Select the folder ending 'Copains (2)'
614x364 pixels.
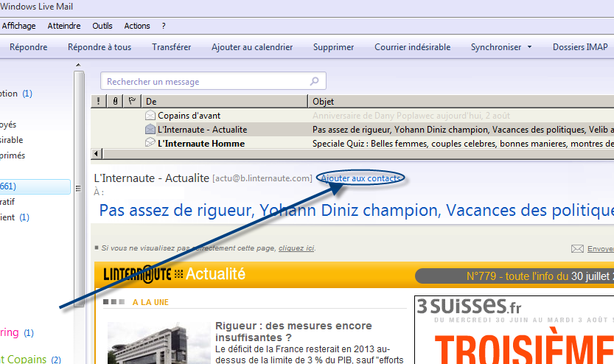(x=30, y=359)
